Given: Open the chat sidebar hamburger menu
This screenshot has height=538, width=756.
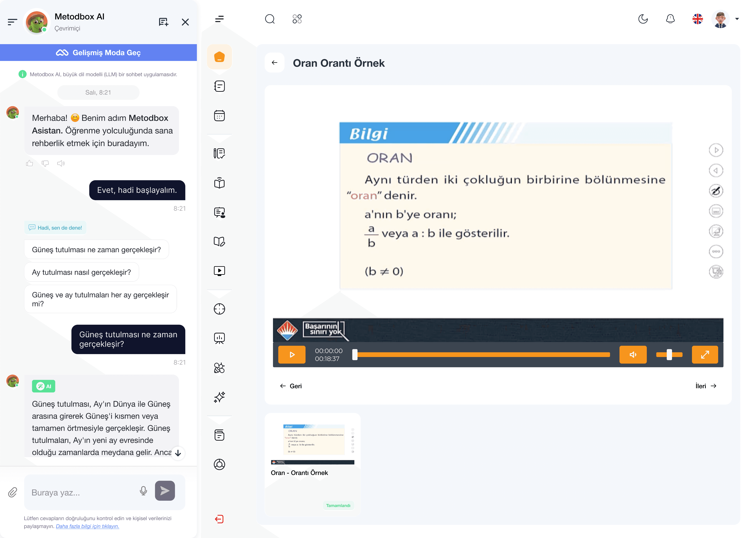Looking at the screenshot, I should 12,22.
